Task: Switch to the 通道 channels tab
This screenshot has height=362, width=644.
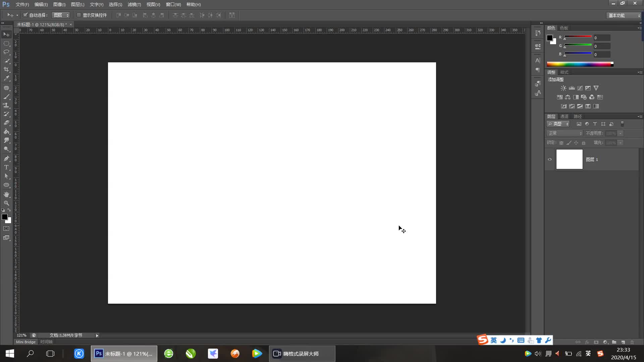Action: [564, 116]
